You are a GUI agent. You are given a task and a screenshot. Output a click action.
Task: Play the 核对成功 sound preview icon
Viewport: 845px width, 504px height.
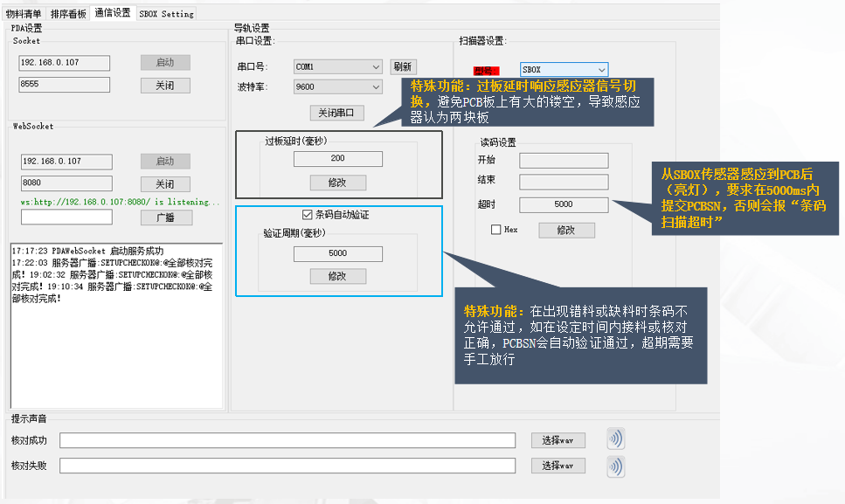(616, 439)
